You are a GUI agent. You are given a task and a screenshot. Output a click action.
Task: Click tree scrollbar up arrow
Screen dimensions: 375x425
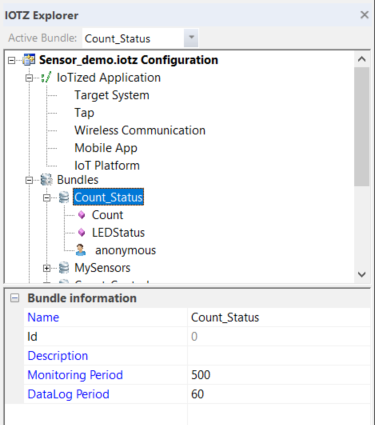362,59
